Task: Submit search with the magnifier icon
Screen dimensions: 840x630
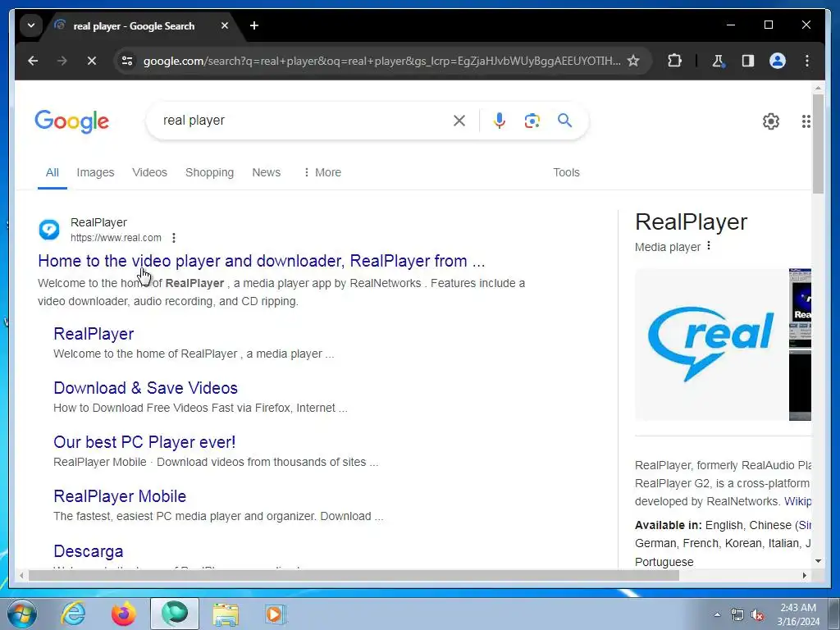Action: (x=564, y=120)
